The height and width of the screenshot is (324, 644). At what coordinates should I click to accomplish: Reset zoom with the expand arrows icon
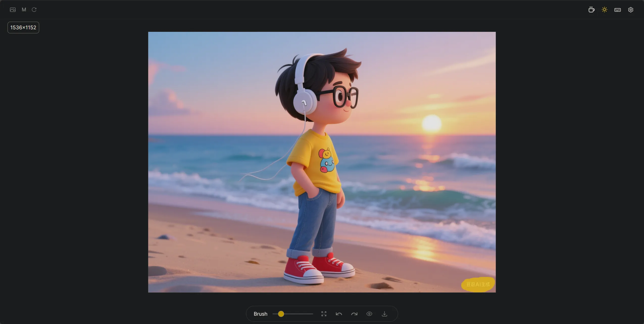[x=324, y=314]
